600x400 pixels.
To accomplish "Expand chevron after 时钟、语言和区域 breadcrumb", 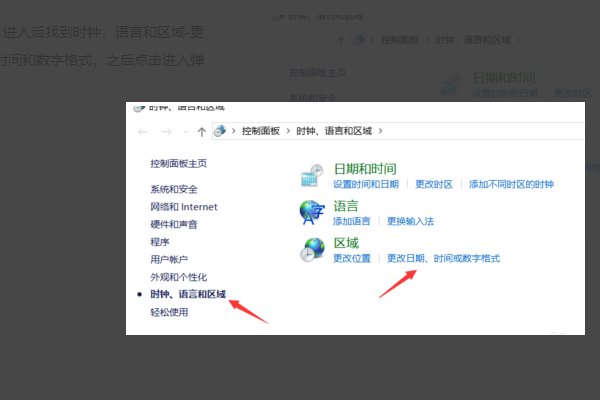I will tap(380, 131).
